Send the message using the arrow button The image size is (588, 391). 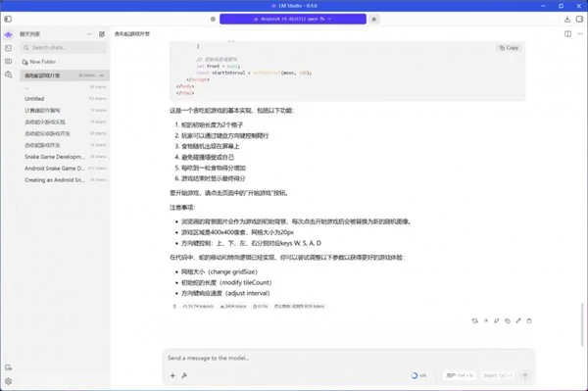point(525,375)
